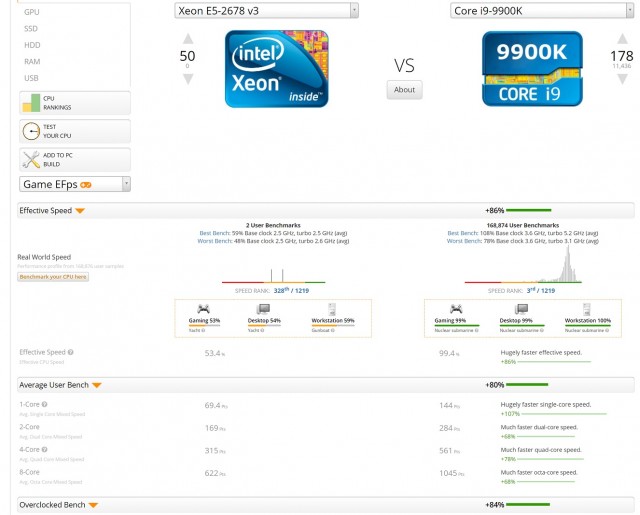
Task: Collapse the Average User Bench section
Action: click(x=97, y=385)
